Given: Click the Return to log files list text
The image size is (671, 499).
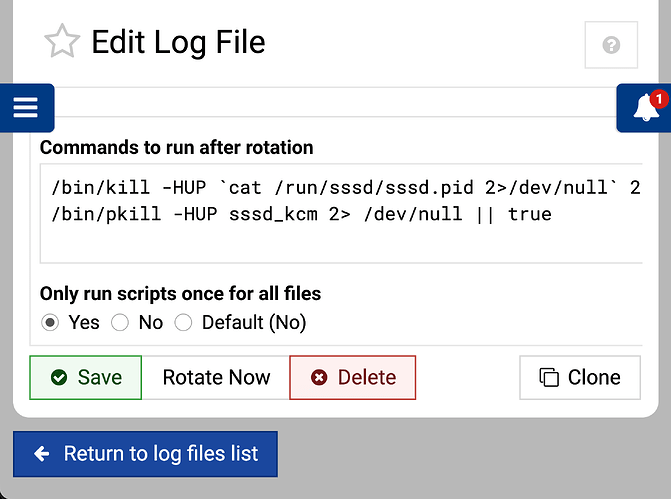Looking at the screenshot, I should pyautogui.click(x=160, y=454).
